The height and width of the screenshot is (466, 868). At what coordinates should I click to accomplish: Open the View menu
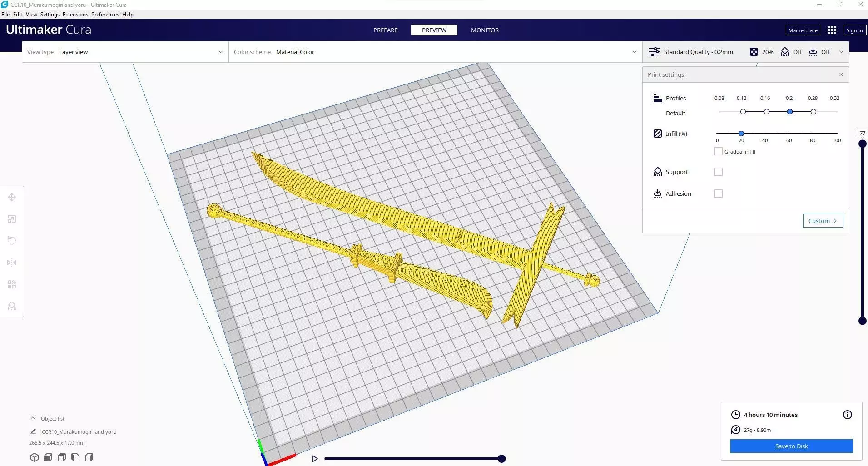pyautogui.click(x=31, y=15)
